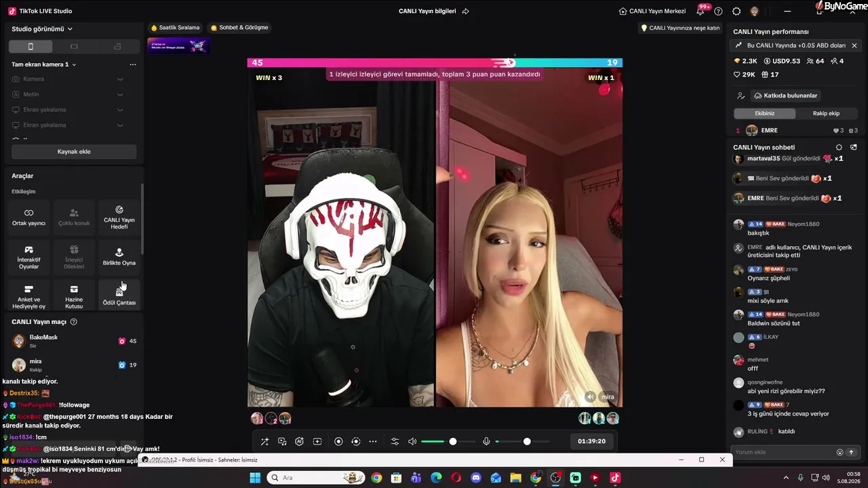The image size is (868, 488).
Task: Open scene options three-dot menu
Action: (133, 64)
